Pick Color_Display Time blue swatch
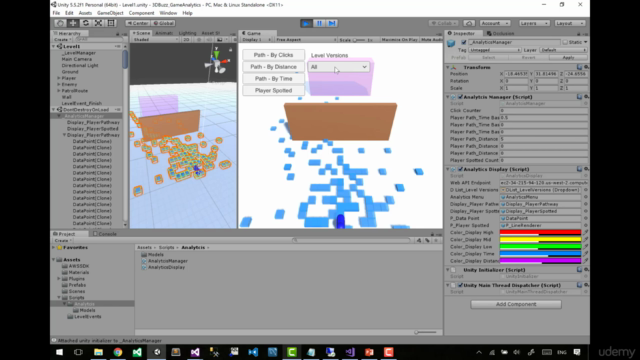Viewport: 640px width, 360px height. [540, 254]
